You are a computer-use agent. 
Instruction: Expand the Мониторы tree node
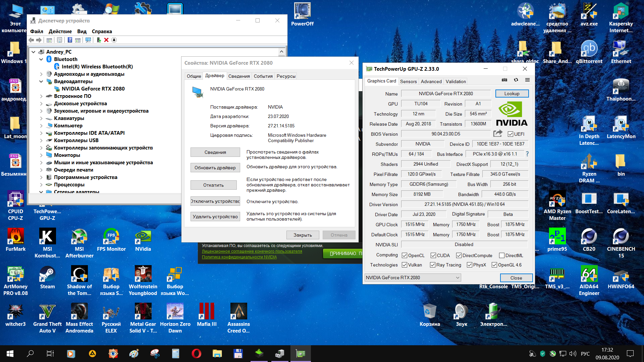tap(41, 155)
